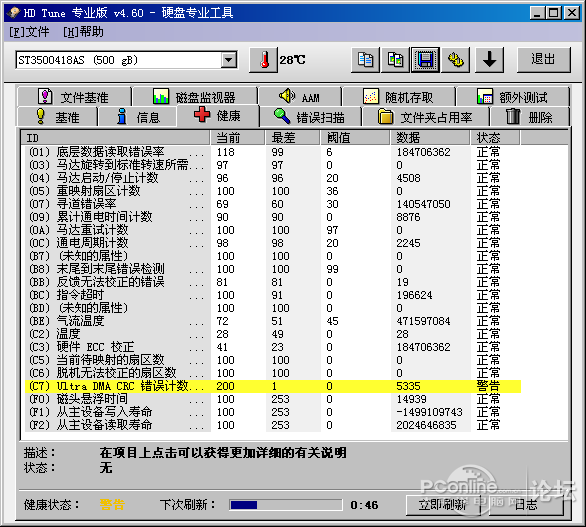Open the [F]文件 menu
Screen dimensions: 586x527
coord(29,32)
